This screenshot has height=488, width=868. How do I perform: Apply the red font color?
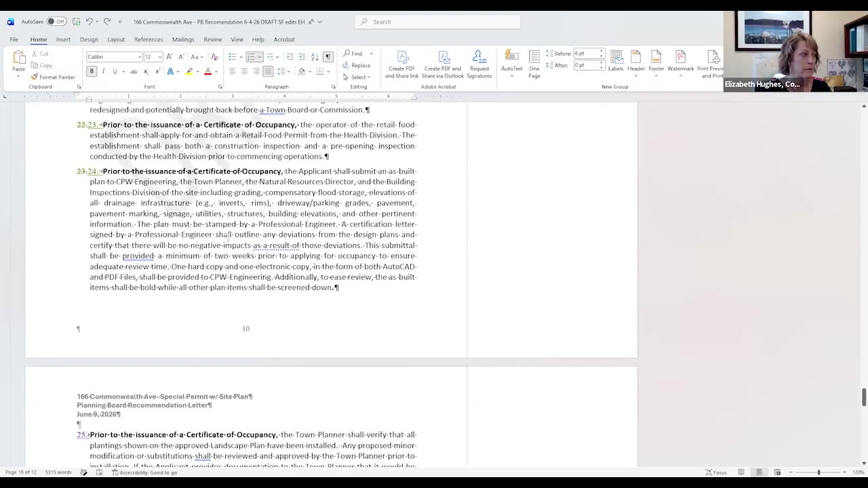tap(208, 71)
